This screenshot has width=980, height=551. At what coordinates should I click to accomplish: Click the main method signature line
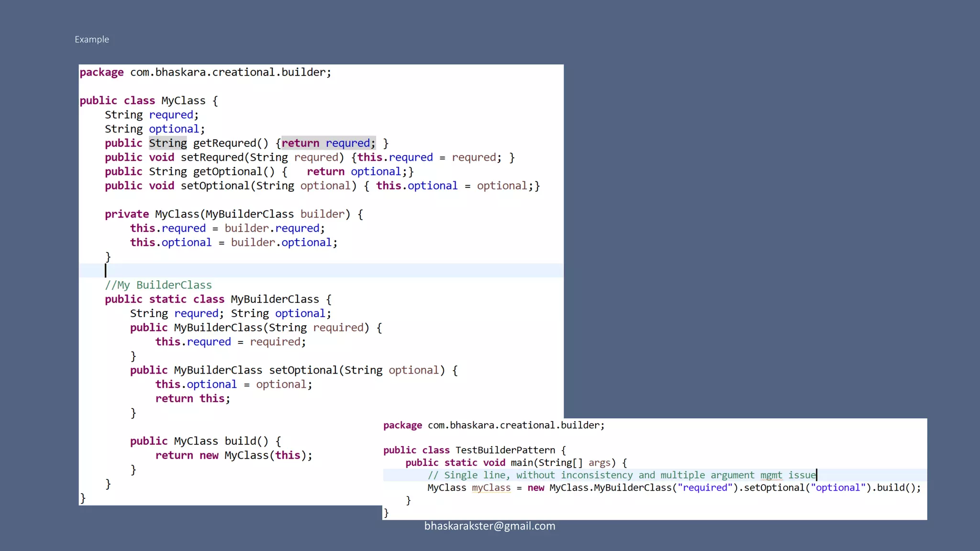coord(516,463)
